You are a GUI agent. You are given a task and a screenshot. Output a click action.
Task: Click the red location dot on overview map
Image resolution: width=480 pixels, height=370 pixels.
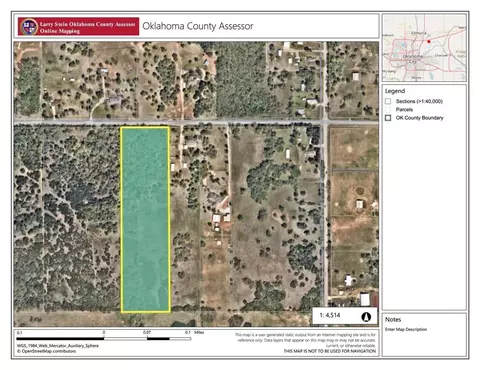tap(429, 42)
